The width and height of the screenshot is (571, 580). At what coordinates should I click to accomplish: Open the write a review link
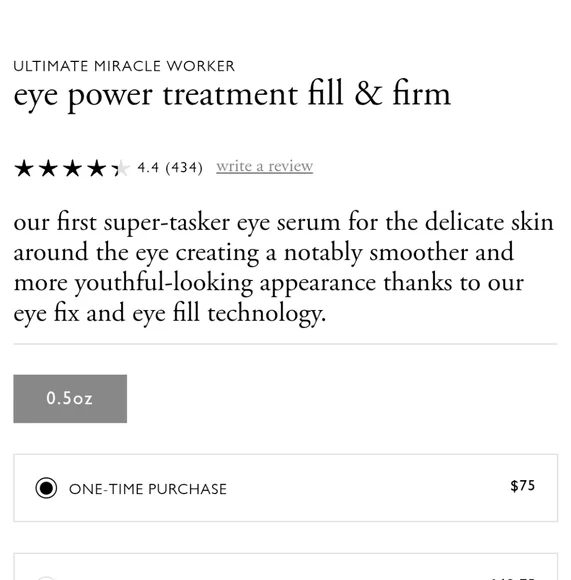264,166
